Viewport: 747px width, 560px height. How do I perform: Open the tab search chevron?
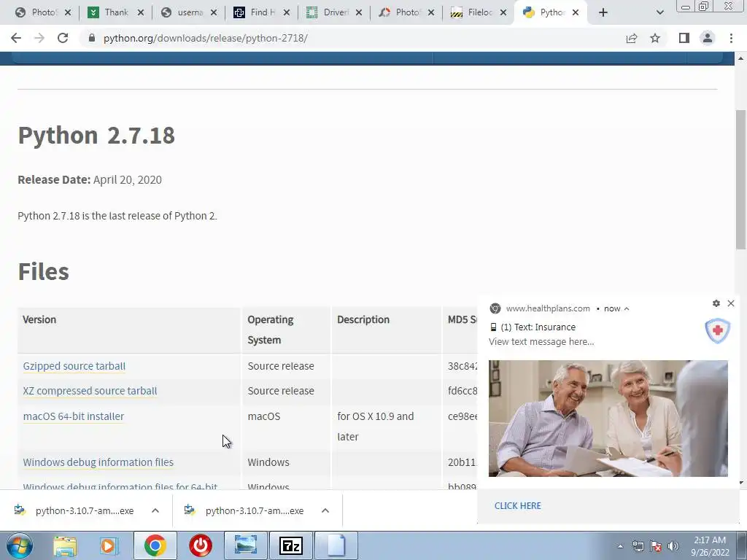click(659, 12)
